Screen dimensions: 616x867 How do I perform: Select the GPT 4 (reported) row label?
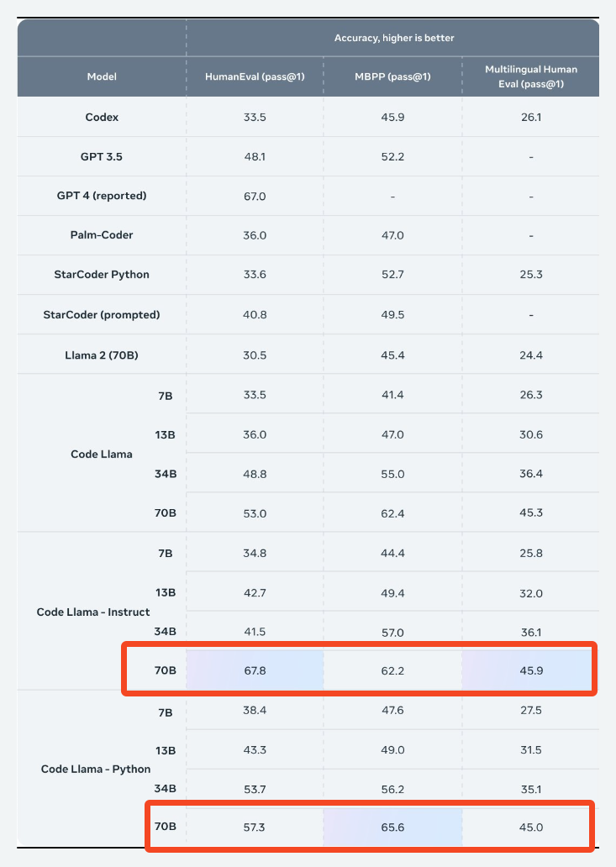[x=102, y=196]
